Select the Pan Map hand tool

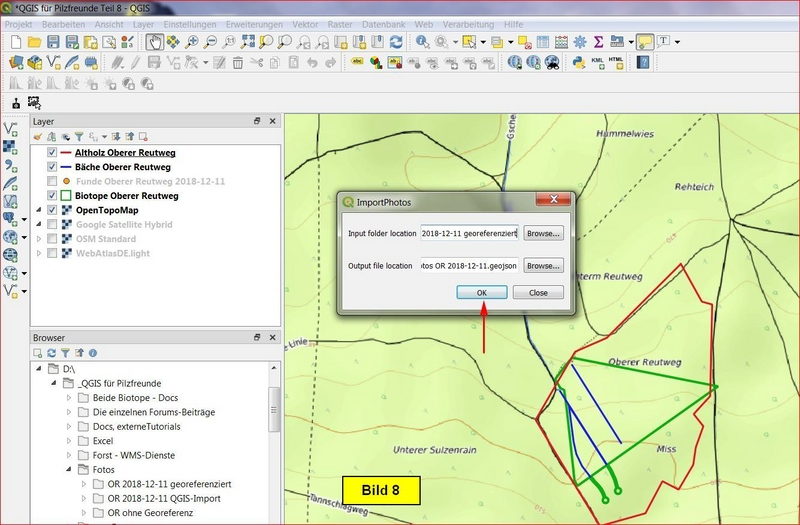(155, 42)
